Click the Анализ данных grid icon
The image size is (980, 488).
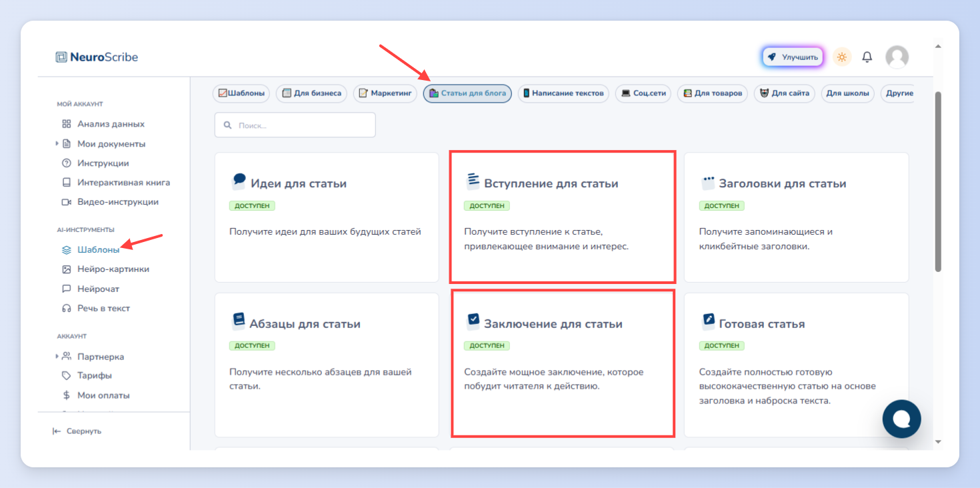67,124
